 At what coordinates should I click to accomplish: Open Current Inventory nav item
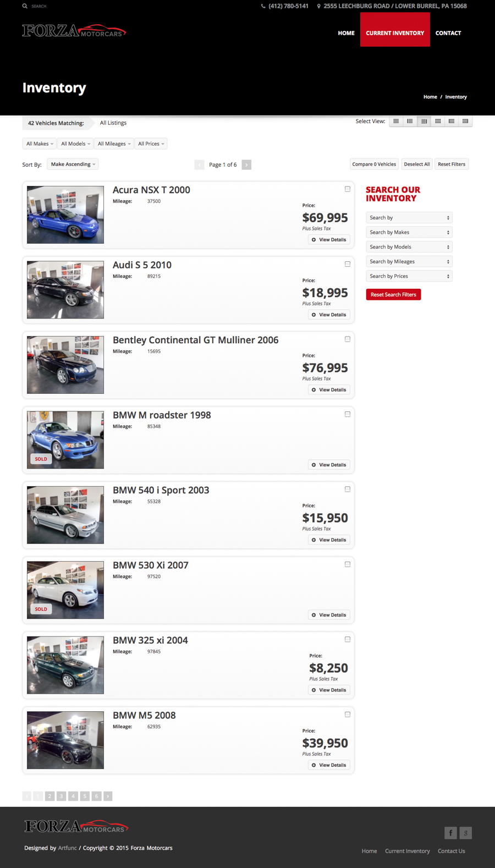395,33
